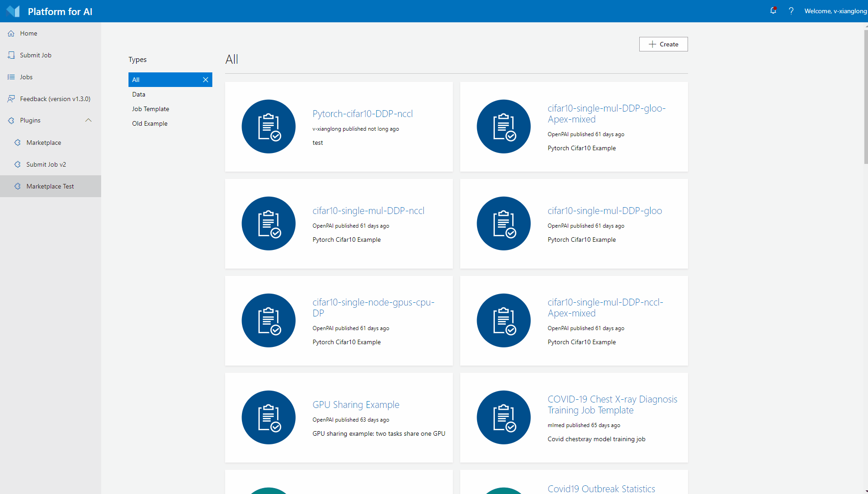The image size is (868, 494).
Task: Click the help question mark icon
Action: click(x=791, y=11)
